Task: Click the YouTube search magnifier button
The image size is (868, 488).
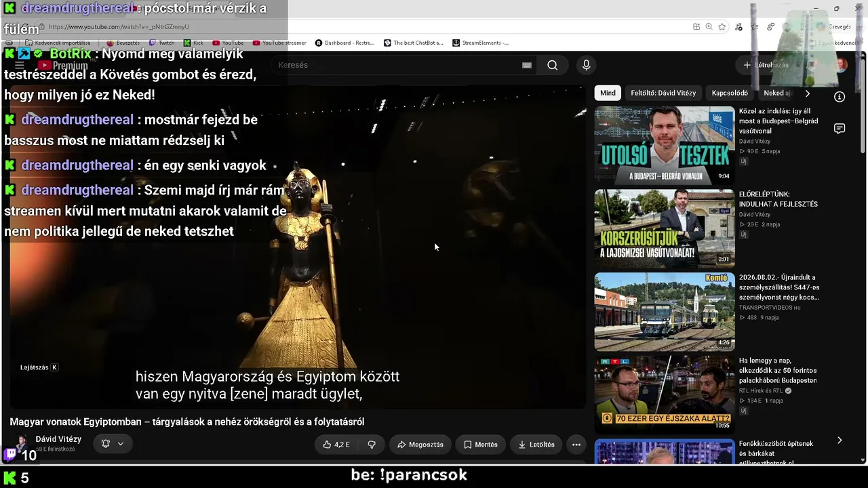Action: coord(553,65)
